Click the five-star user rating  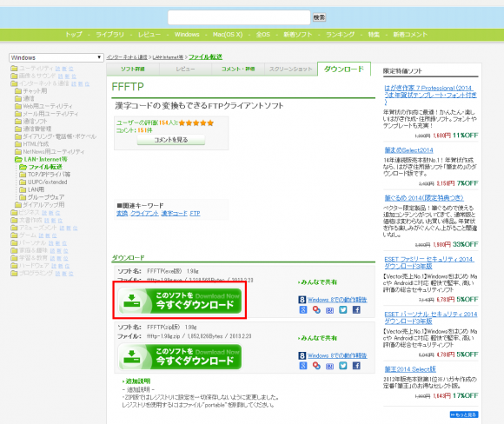(x=196, y=123)
